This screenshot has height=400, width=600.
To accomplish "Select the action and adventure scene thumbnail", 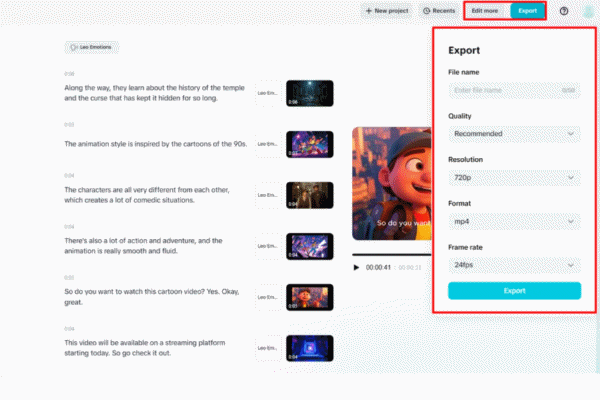I will point(310,246).
